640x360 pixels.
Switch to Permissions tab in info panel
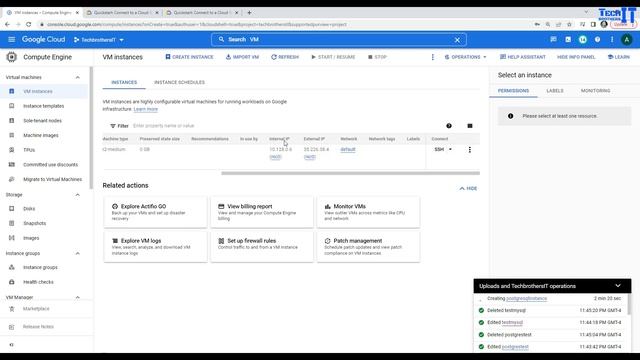point(513,91)
